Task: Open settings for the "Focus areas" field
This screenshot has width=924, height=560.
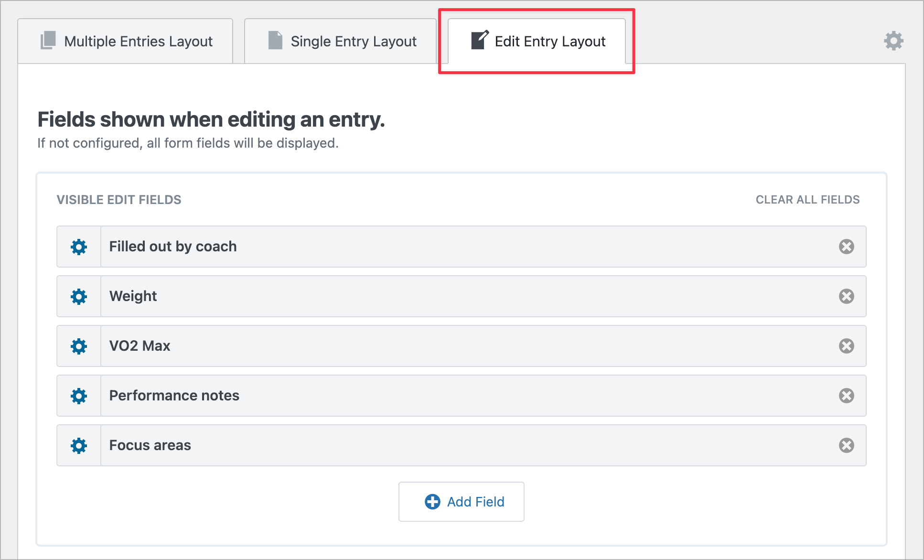Action: [78, 445]
